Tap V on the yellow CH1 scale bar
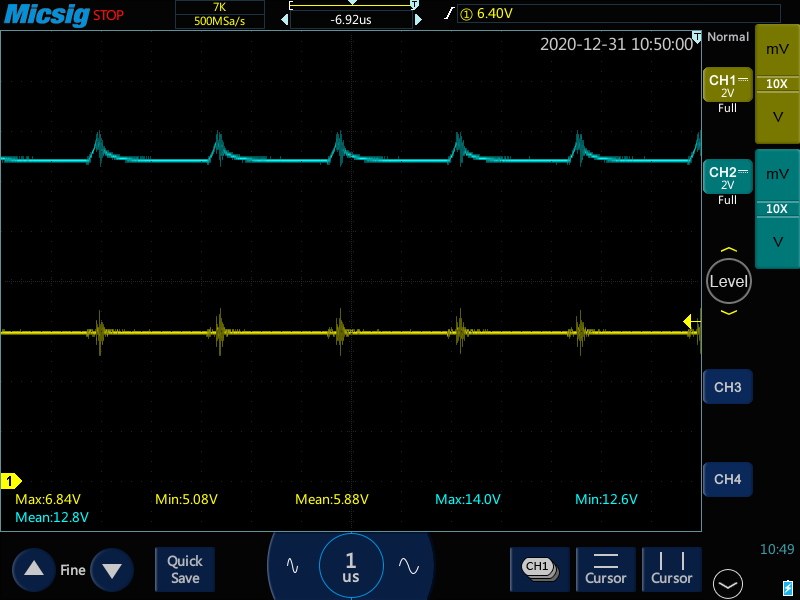800x600 pixels. click(x=777, y=117)
